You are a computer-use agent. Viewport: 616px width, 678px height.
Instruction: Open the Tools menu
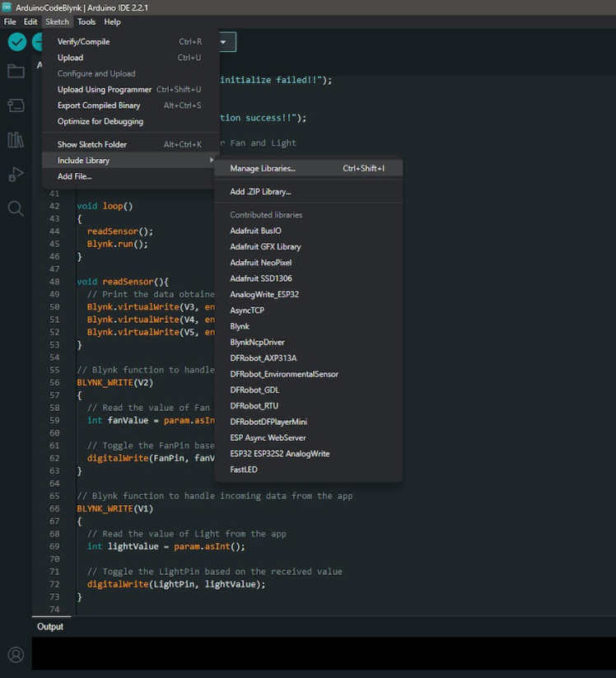(x=86, y=21)
